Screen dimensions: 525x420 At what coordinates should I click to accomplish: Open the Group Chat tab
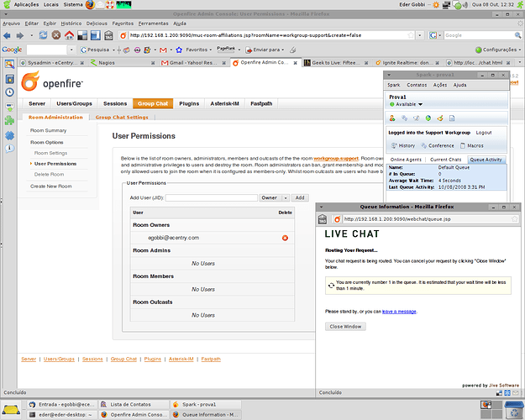[x=153, y=104]
